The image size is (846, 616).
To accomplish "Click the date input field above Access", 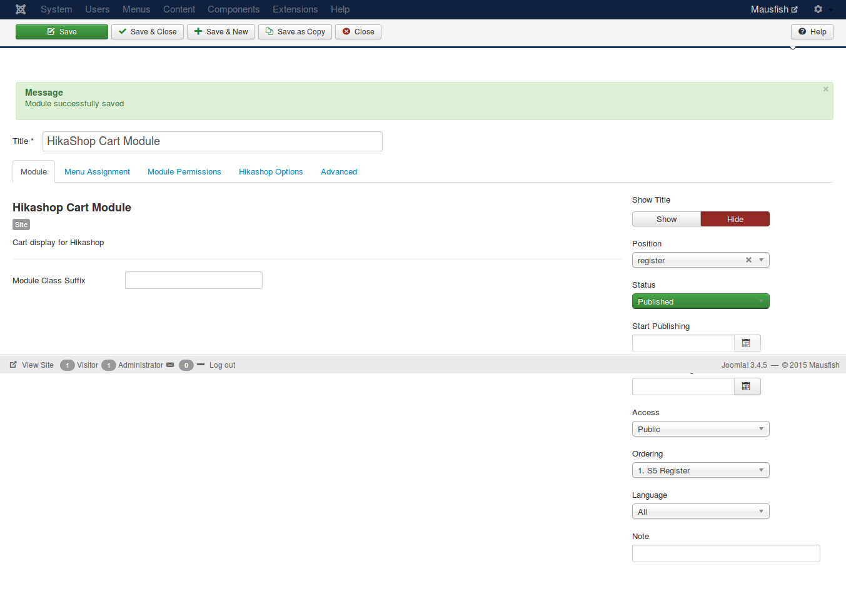I will pos(683,386).
